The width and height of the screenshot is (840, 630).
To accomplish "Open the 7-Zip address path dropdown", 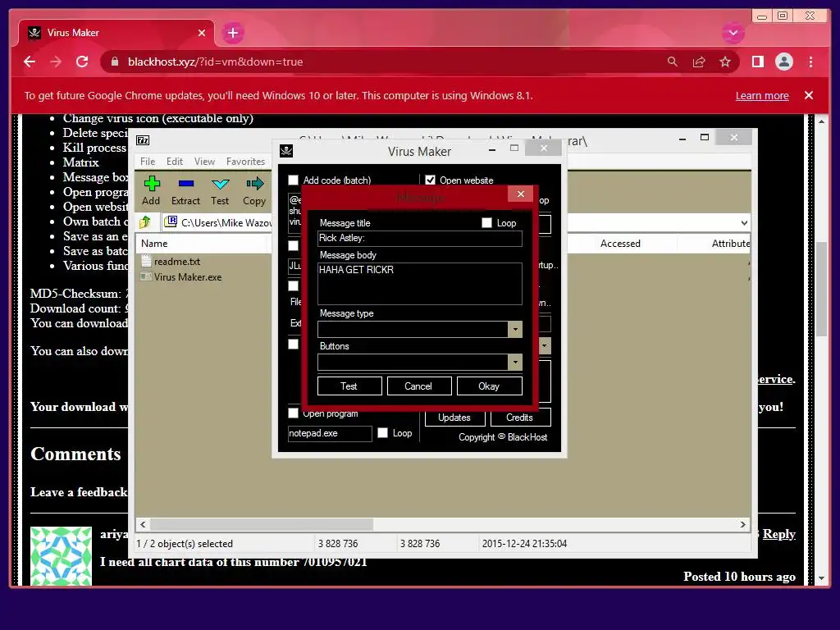I will point(744,222).
